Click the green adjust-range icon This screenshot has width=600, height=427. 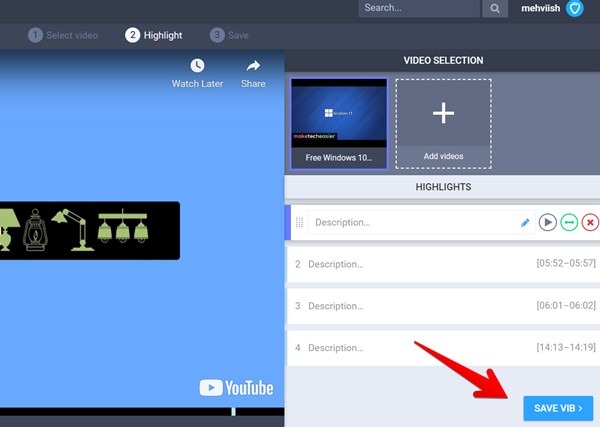click(569, 222)
